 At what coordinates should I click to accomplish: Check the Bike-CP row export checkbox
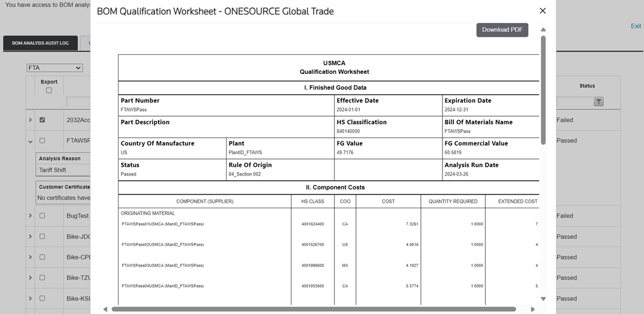(x=42, y=257)
